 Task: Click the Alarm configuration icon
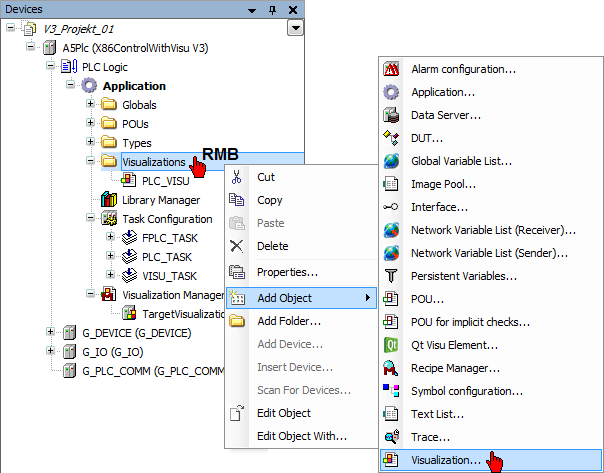click(391, 69)
